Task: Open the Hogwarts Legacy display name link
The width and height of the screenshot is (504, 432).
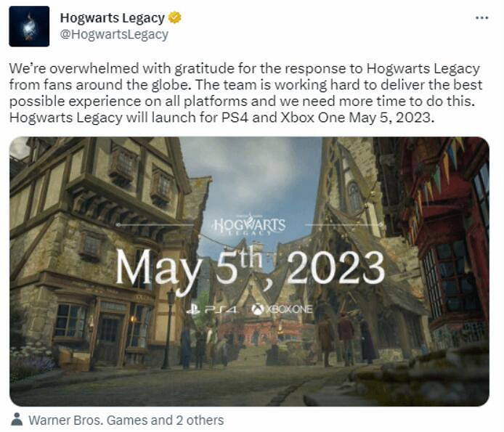Action: (x=113, y=17)
